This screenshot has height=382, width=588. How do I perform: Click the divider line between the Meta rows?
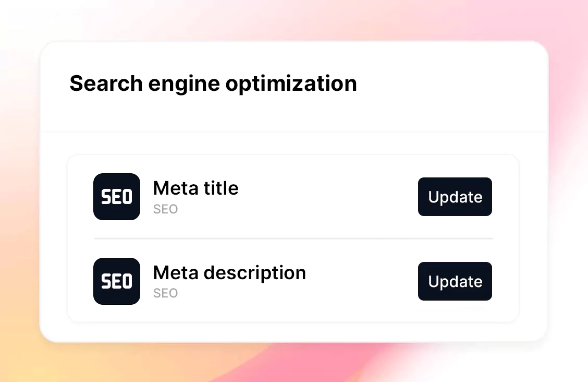pos(293,238)
